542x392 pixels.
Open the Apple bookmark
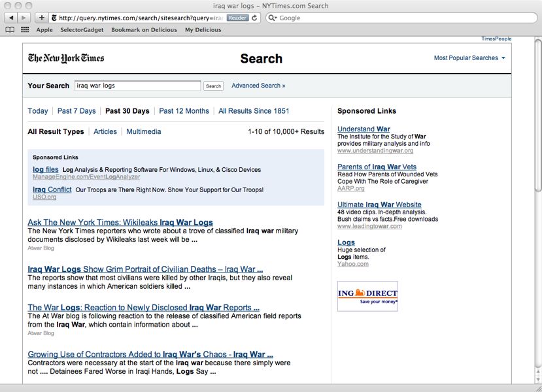click(44, 29)
